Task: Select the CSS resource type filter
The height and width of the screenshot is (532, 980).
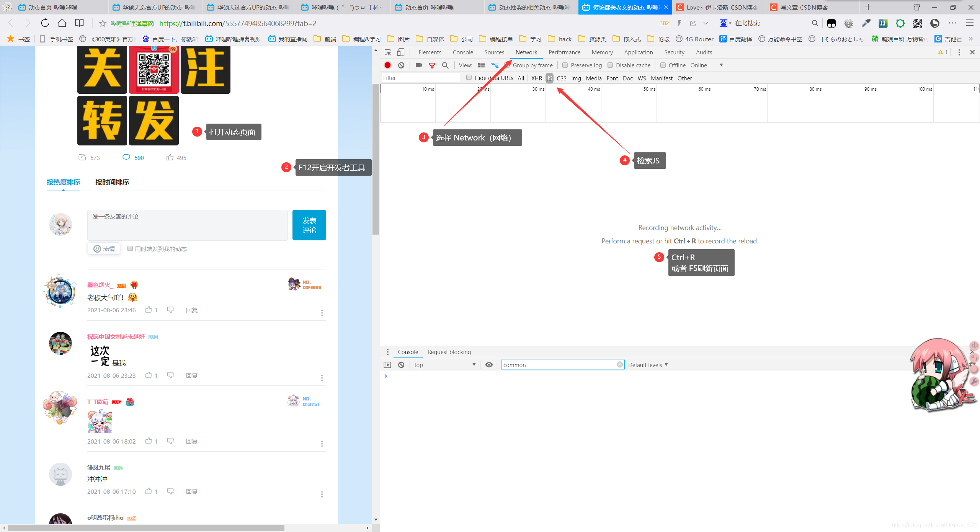Action: (x=562, y=78)
